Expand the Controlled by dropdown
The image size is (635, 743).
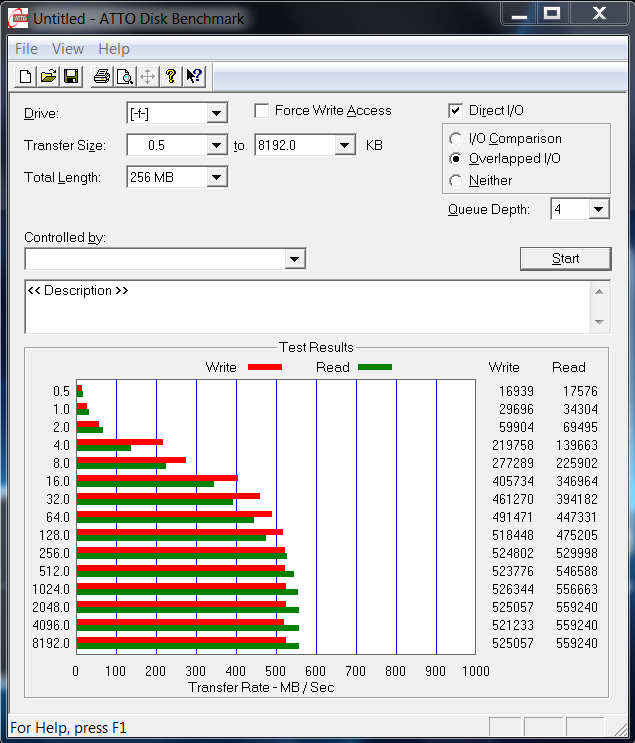294,259
